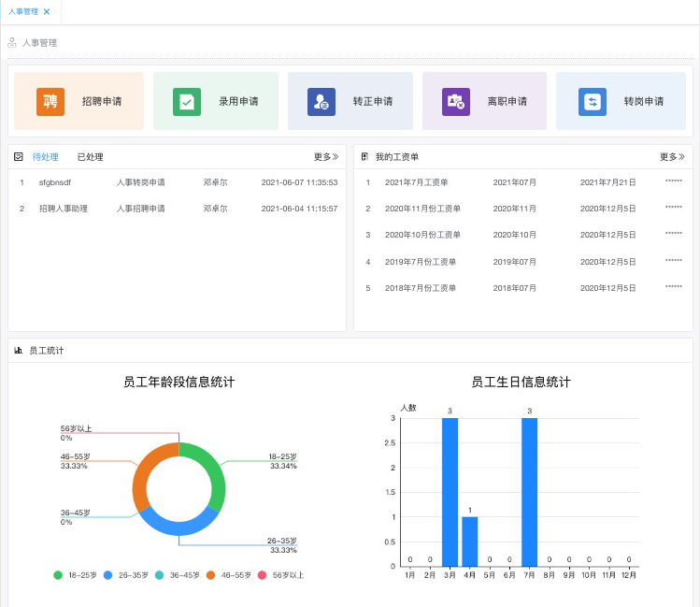Screen dimensions: 700x607
Task: Reveal hidden amount for 2019年7月份工资单
Action: pyautogui.click(x=674, y=261)
